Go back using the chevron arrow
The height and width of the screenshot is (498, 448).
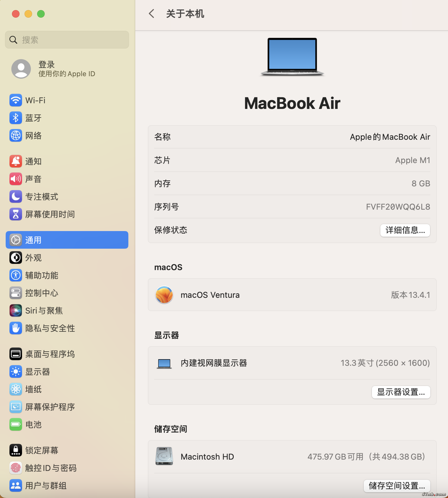(x=152, y=14)
